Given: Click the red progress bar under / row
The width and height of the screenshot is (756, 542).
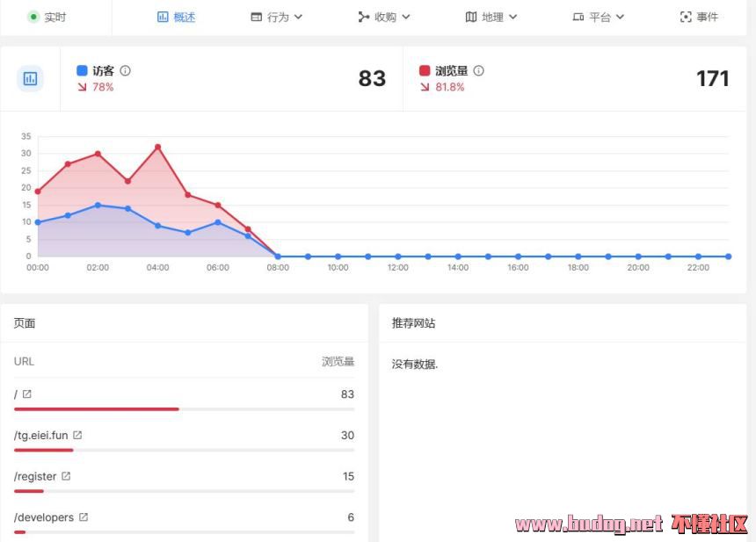Looking at the screenshot, I should [x=97, y=409].
